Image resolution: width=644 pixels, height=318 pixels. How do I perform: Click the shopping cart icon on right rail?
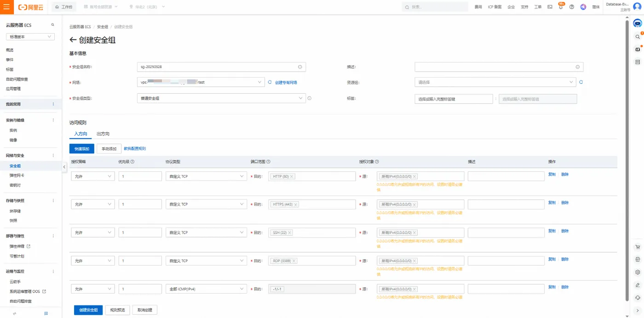click(x=638, y=247)
